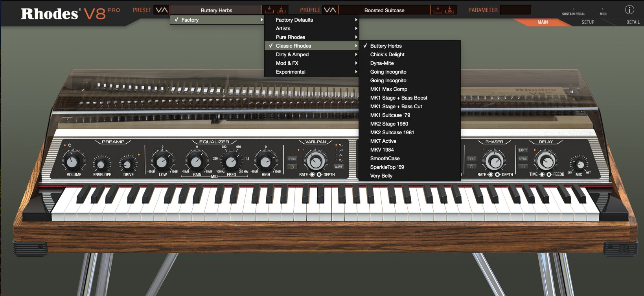
Task: Open the Boosted Suitcase profile dropdown
Action: point(384,10)
